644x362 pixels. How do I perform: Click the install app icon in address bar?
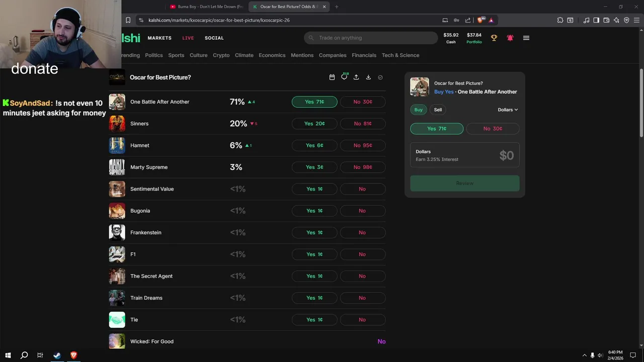click(445, 20)
